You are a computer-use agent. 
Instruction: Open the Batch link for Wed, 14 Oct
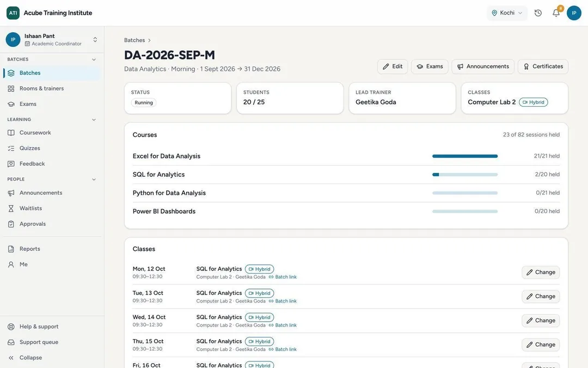[283, 325]
